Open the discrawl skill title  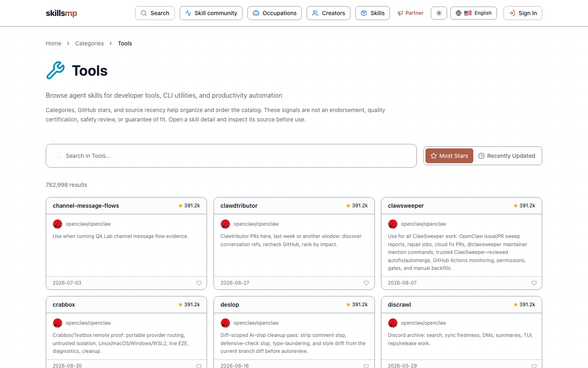[x=399, y=305]
